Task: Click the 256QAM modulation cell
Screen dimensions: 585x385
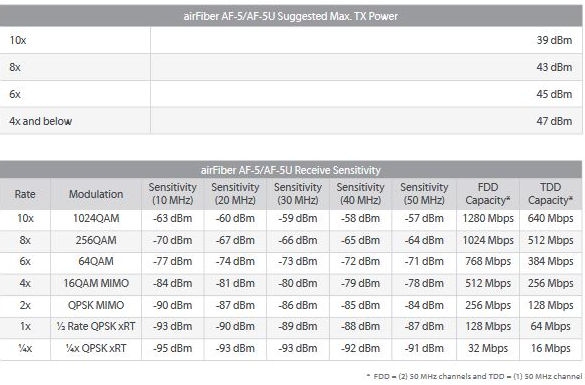Action: [96, 240]
